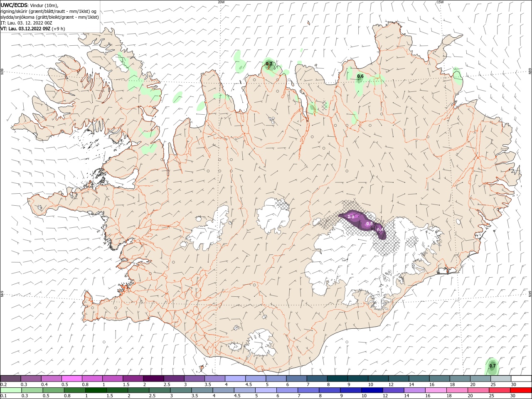Select the dark purple upper swatch starting at 2
The image size is (532, 399).
click(153, 379)
